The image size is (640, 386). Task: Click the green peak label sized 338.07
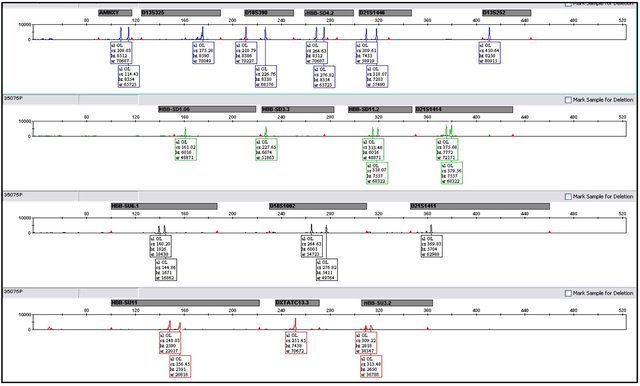click(x=377, y=173)
